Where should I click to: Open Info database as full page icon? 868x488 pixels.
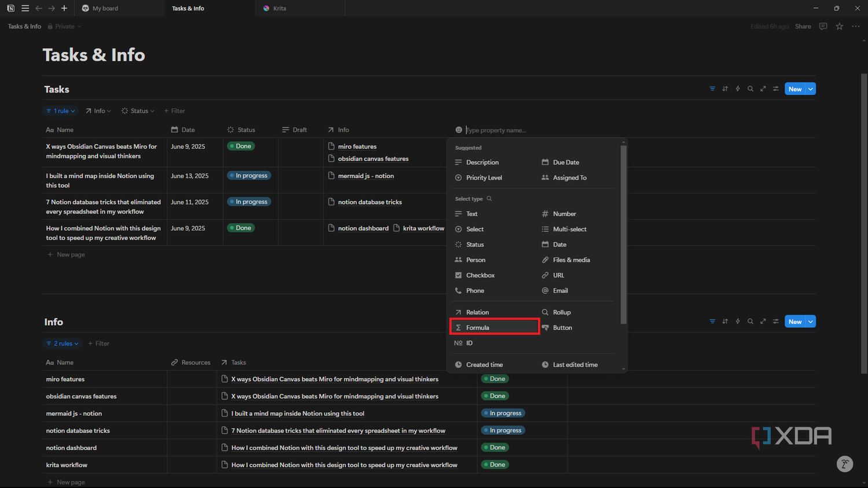click(x=763, y=321)
